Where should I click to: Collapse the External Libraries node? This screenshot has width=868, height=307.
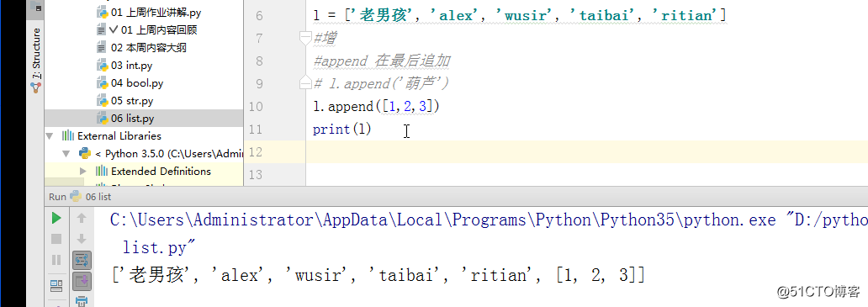(50, 136)
